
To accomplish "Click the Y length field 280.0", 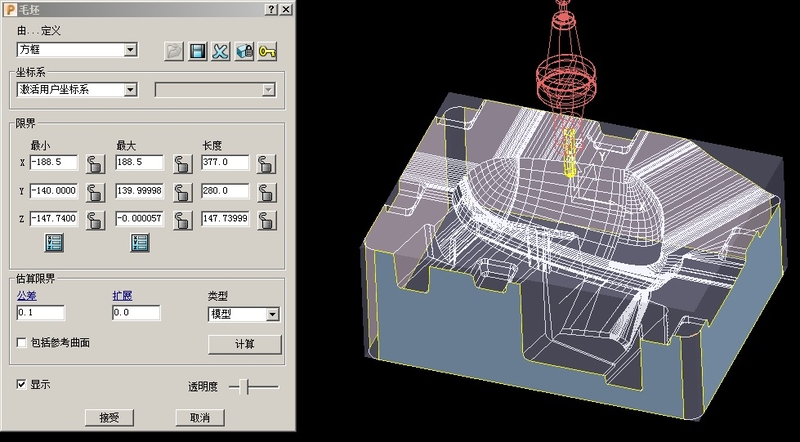I will (x=225, y=191).
